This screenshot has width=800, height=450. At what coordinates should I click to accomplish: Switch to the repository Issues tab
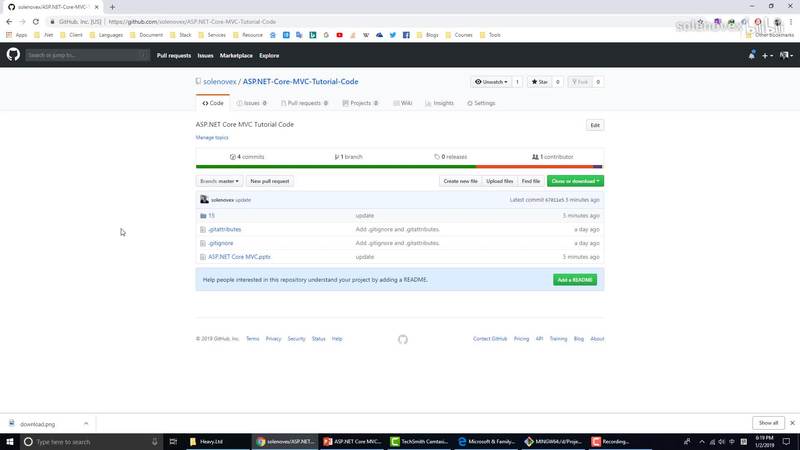coord(252,103)
